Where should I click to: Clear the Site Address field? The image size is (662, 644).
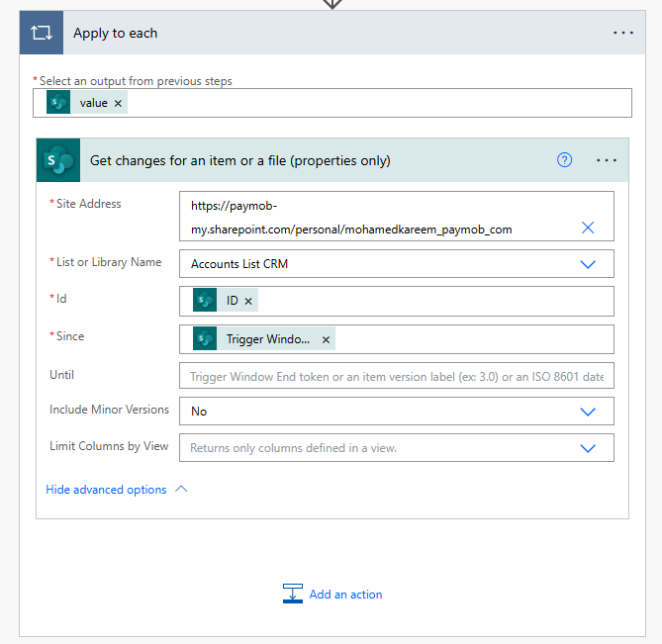[588, 228]
